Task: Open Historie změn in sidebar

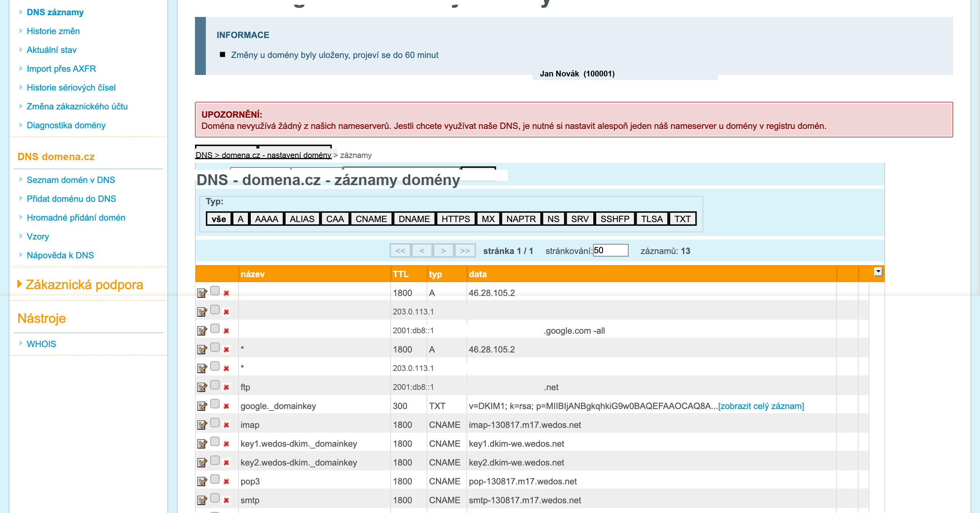Action: pos(53,31)
